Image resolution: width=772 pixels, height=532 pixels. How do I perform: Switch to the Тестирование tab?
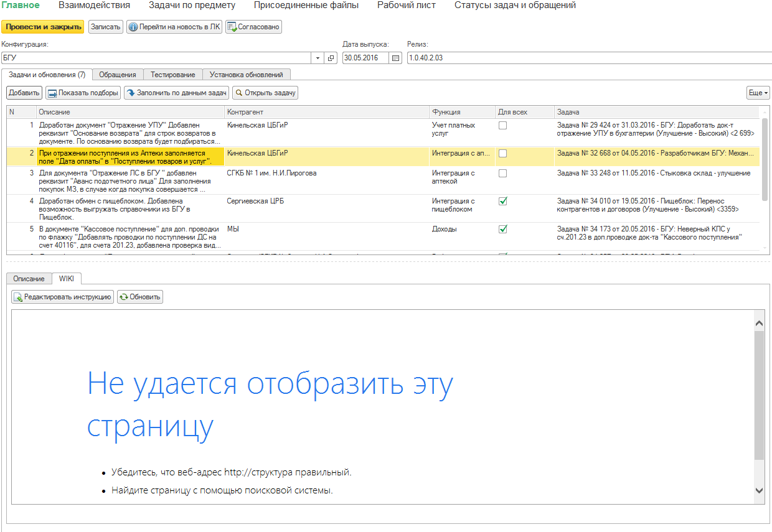172,75
